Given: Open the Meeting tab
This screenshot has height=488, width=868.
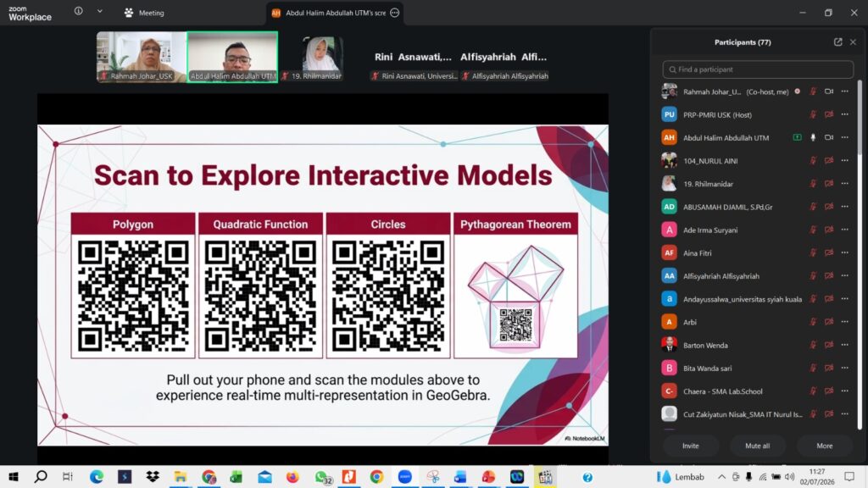Looking at the screenshot, I should point(144,13).
